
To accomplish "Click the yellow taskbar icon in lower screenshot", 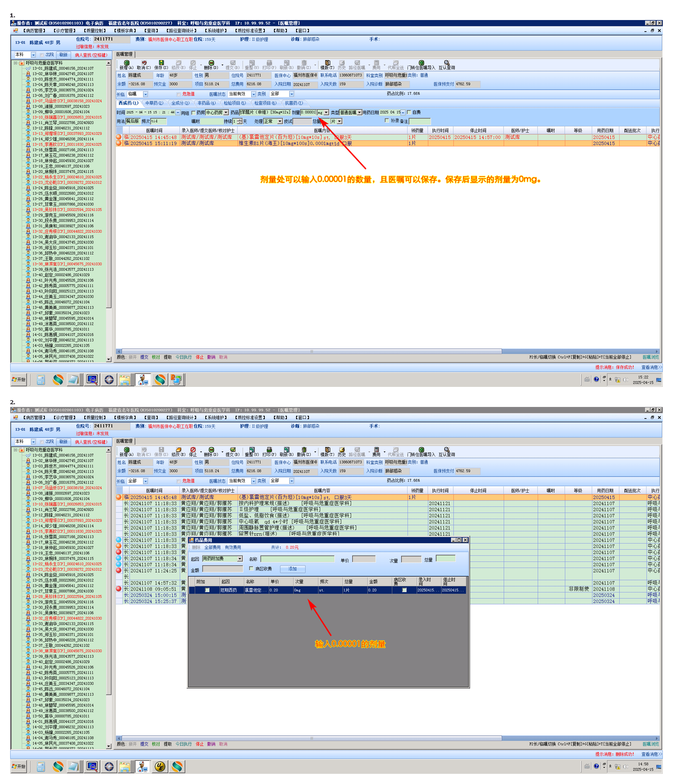I will point(160,767).
